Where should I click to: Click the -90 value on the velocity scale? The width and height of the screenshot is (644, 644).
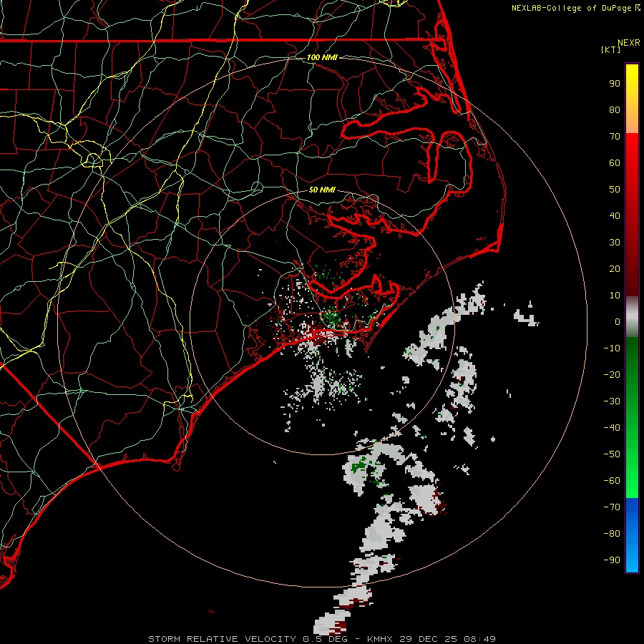click(x=612, y=560)
